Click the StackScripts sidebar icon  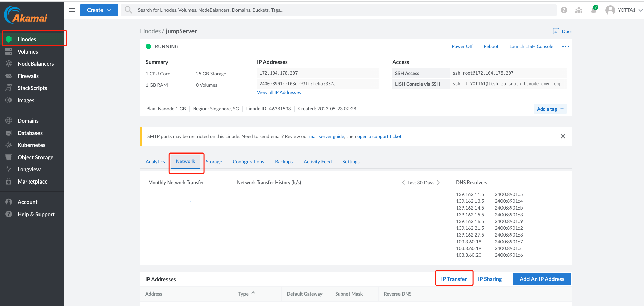coord(9,88)
